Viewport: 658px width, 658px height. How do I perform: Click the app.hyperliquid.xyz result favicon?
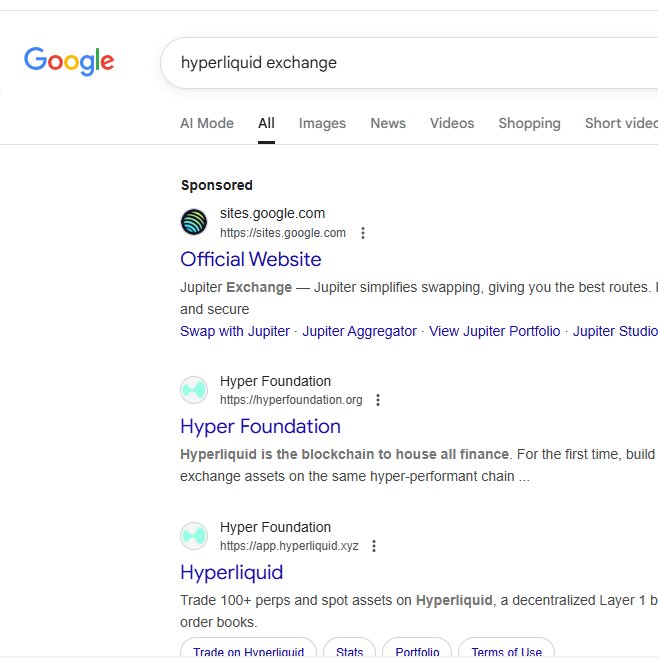pos(194,536)
